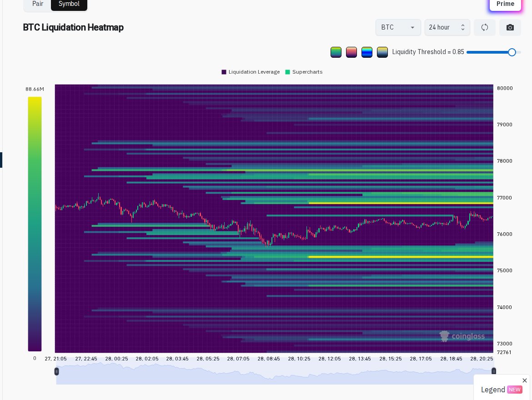The width and height of the screenshot is (532, 400).
Task: Click the Coinglass watermark logo on the chart
Action: [462, 336]
